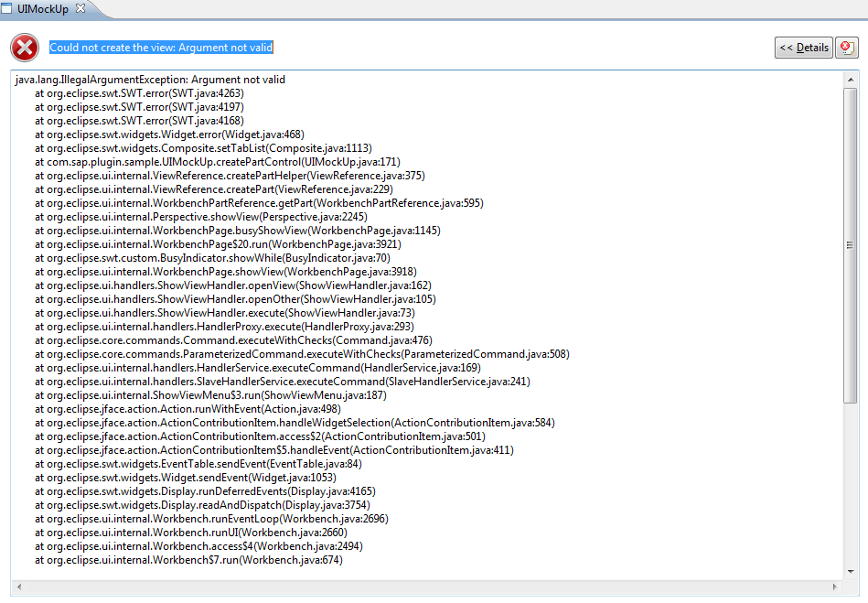Click the 'ParameterizedCommand.executeWithChecks' line
The width and height of the screenshot is (868, 603).
coord(302,354)
